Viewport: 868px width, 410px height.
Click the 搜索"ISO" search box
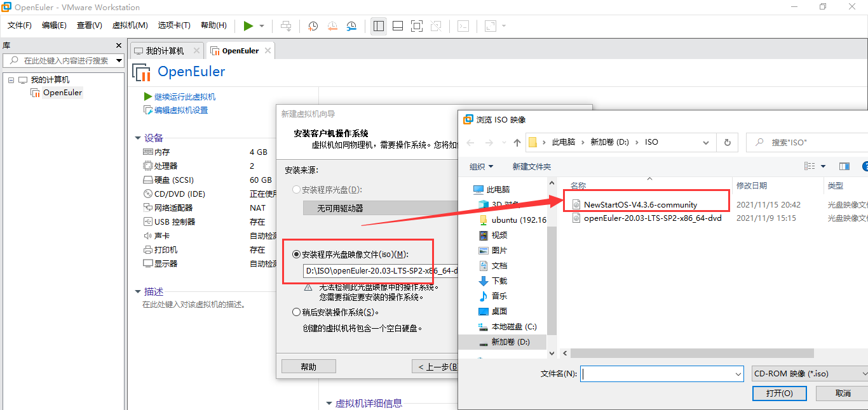[806, 143]
